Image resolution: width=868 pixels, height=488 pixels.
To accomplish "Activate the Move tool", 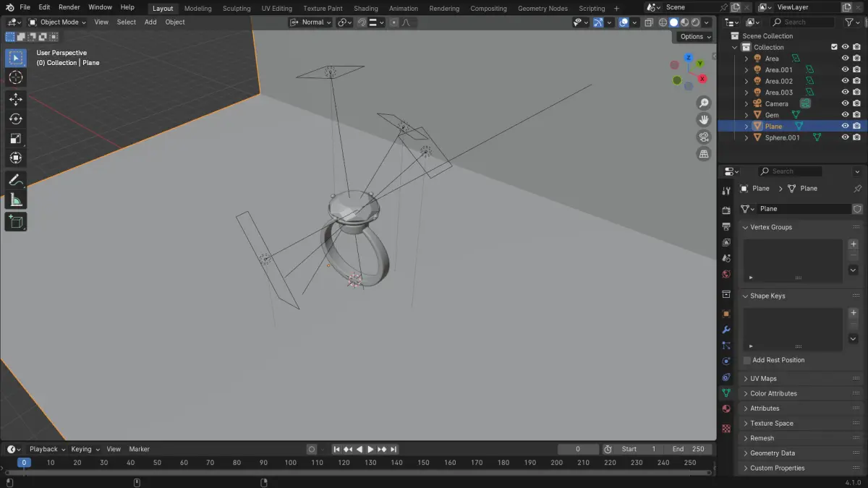I will coord(16,99).
